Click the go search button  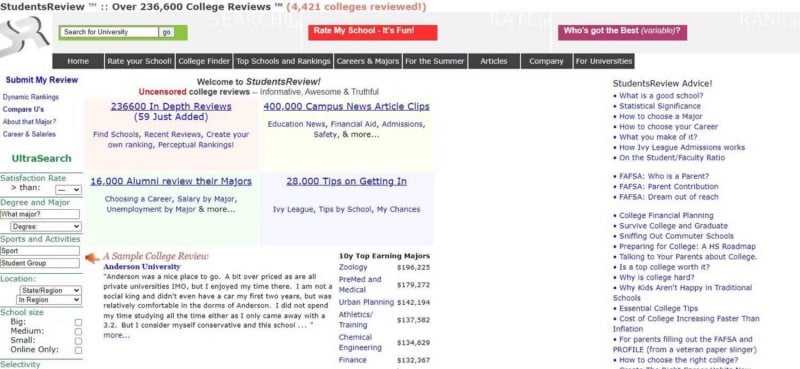166,32
